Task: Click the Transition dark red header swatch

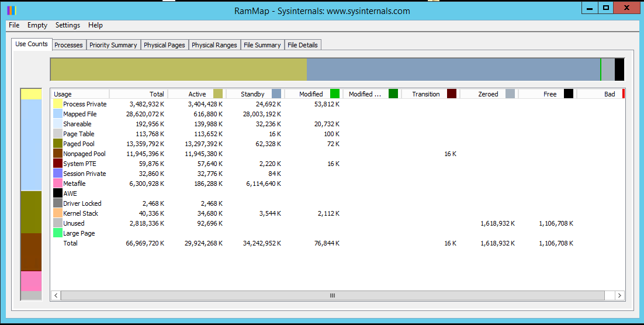Action: tap(451, 94)
